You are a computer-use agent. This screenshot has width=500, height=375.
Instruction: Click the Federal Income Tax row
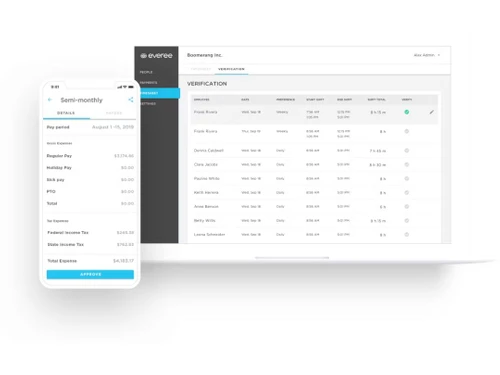point(90,232)
